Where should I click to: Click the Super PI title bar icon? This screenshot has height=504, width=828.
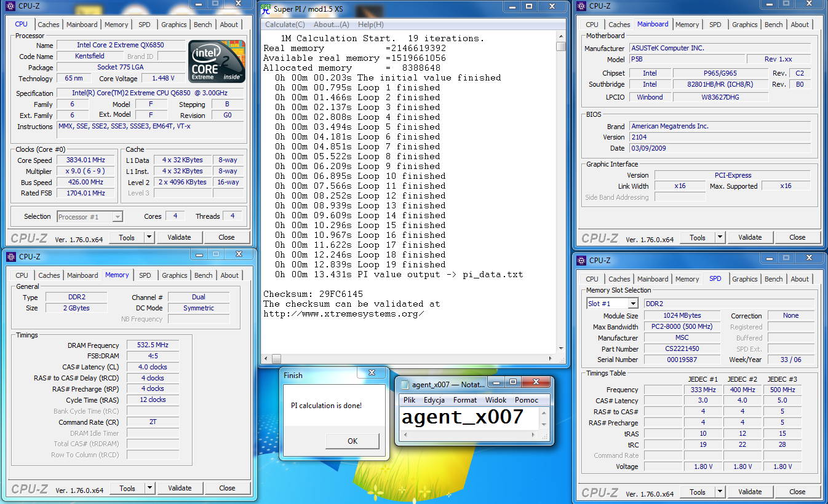click(x=266, y=9)
